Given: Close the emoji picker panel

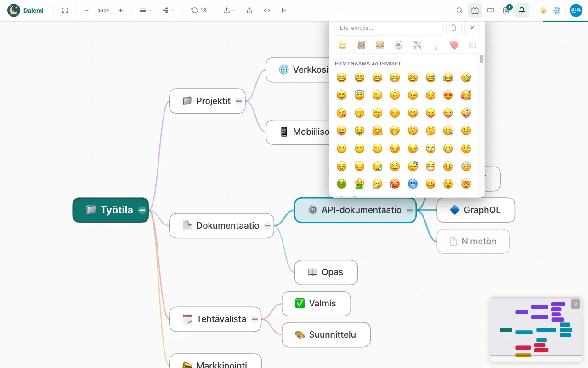Looking at the screenshot, I should click(472, 28).
